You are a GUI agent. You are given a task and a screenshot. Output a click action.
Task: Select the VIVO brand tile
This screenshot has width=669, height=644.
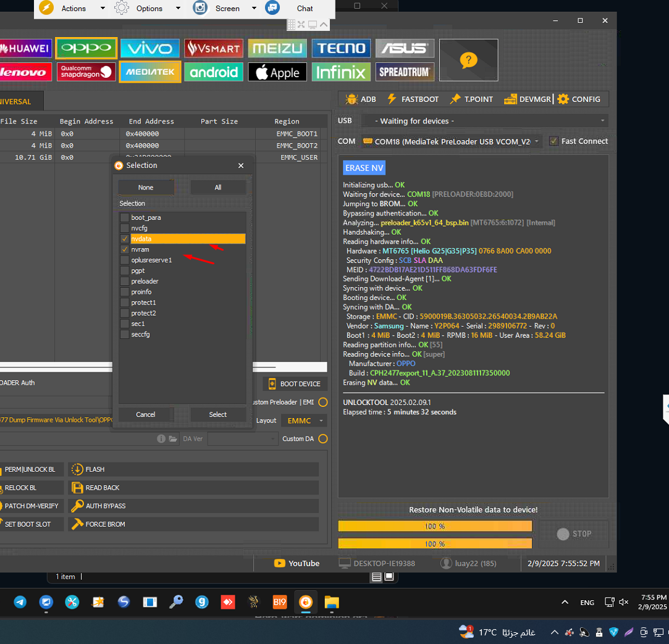click(149, 48)
